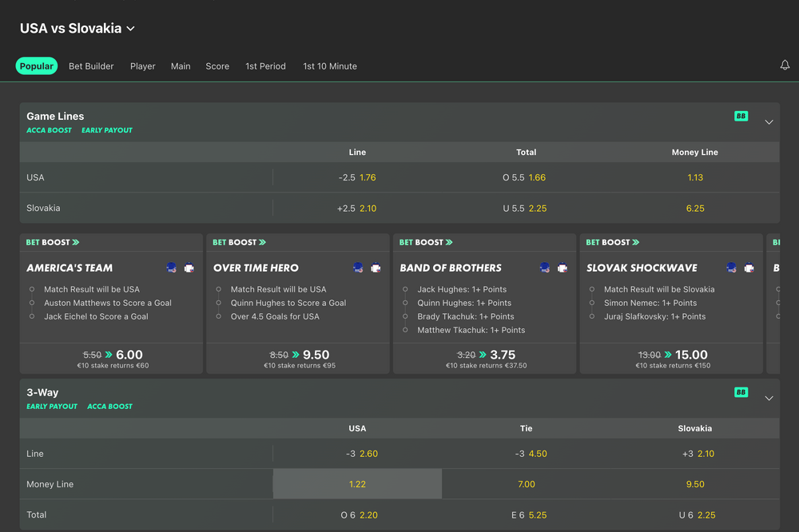This screenshot has height=532, width=799.
Task: Switch to the Score tab
Action: [217, 66]
